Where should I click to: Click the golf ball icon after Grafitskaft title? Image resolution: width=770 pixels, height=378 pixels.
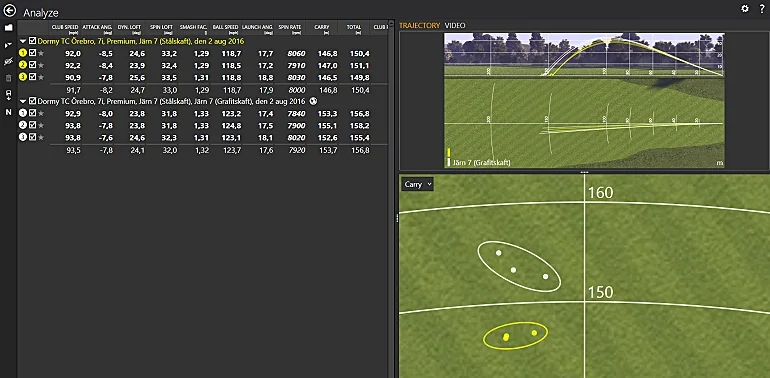pos(313,101)
